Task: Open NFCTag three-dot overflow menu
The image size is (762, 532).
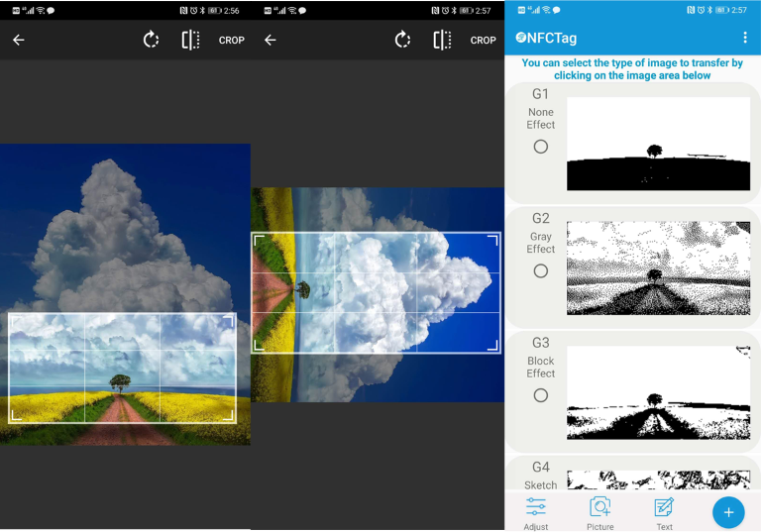Action: (x=745, y=38)
